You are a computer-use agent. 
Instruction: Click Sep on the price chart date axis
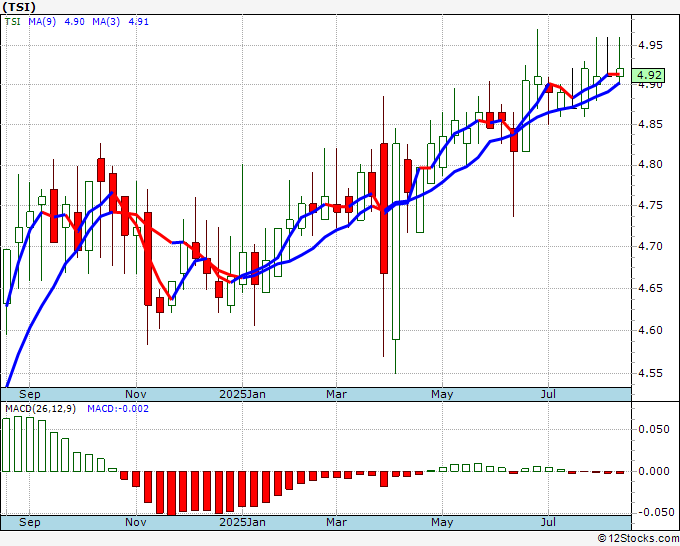click(29, 394)
